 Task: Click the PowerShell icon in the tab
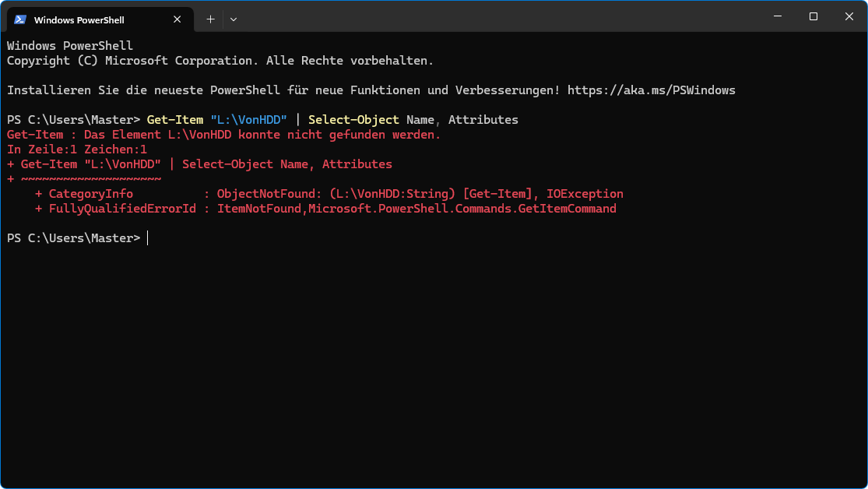point(20,19)
